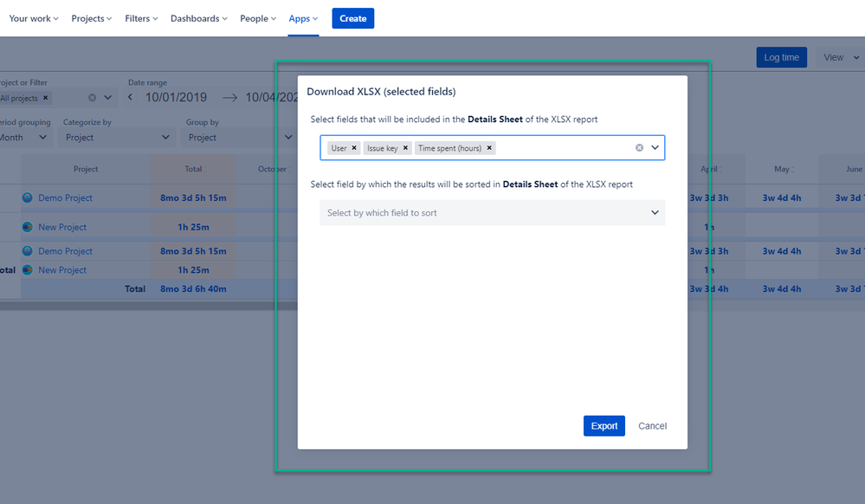The height and width of the screenshot is (504, 865).
Task: Click the Demo Project avatar icon in first row
Action: [x=27, y=197]
